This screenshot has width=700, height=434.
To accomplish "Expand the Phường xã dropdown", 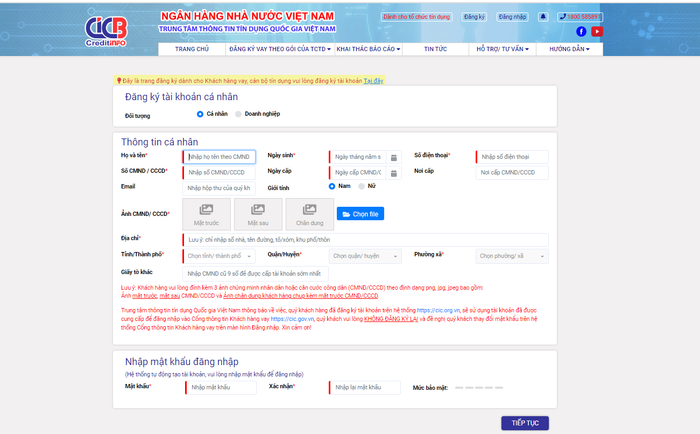I will [x=511, y=256].
